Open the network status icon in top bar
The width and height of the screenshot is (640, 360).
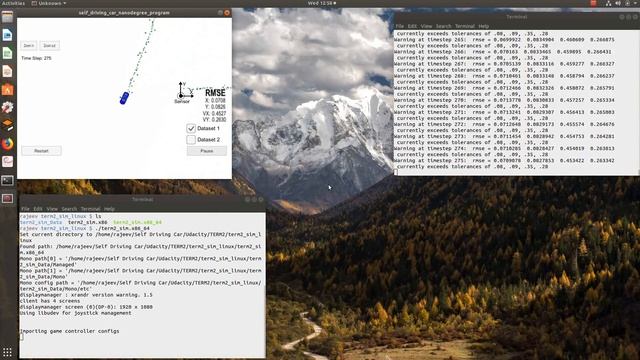(608, 3)
